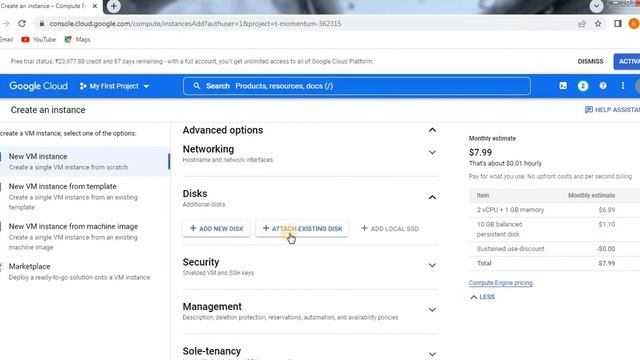
Task: Expand the Networking section
Action: coord(432,152)
